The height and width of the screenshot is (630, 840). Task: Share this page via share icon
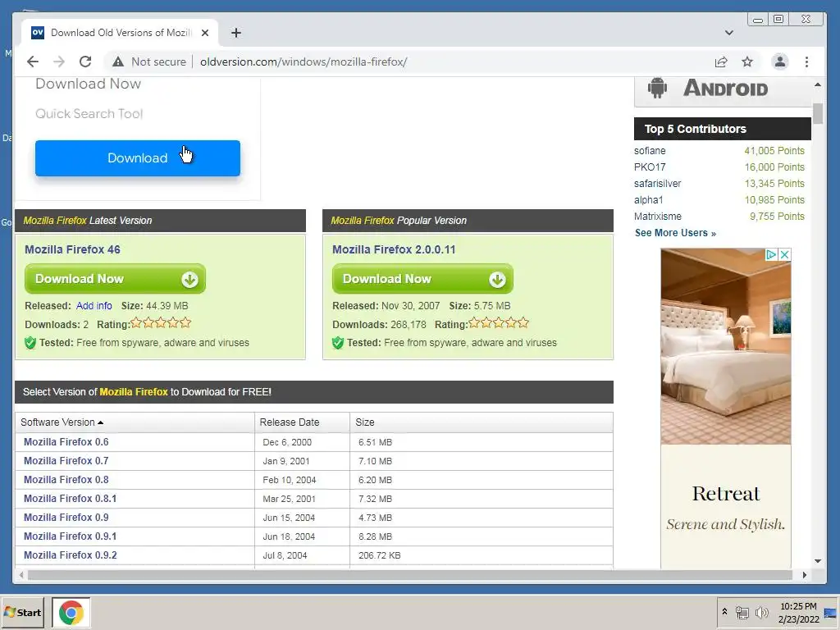[721, 62]
